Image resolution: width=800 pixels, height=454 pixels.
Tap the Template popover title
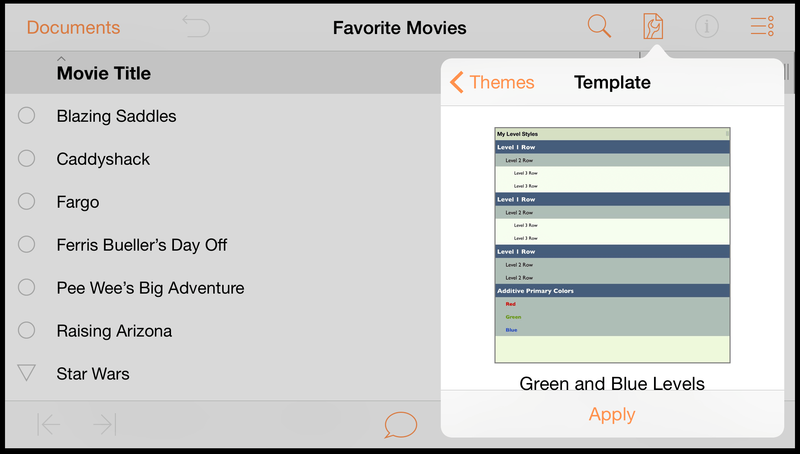[612, 82]
